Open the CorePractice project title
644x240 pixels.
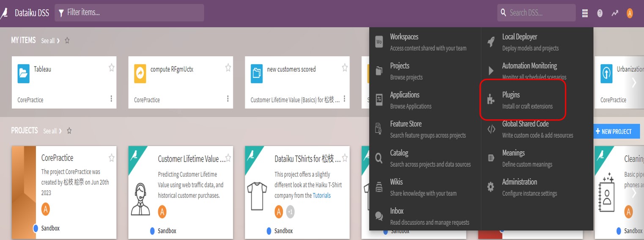point(58,158)
